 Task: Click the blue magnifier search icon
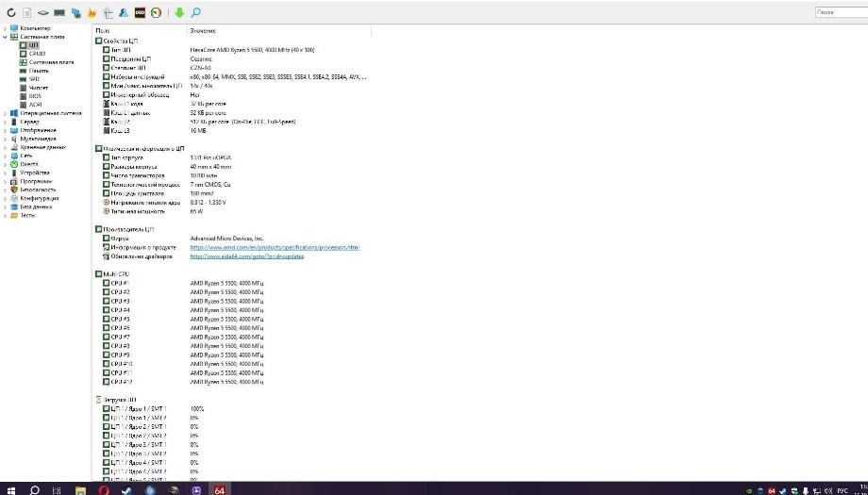point(196,12)
